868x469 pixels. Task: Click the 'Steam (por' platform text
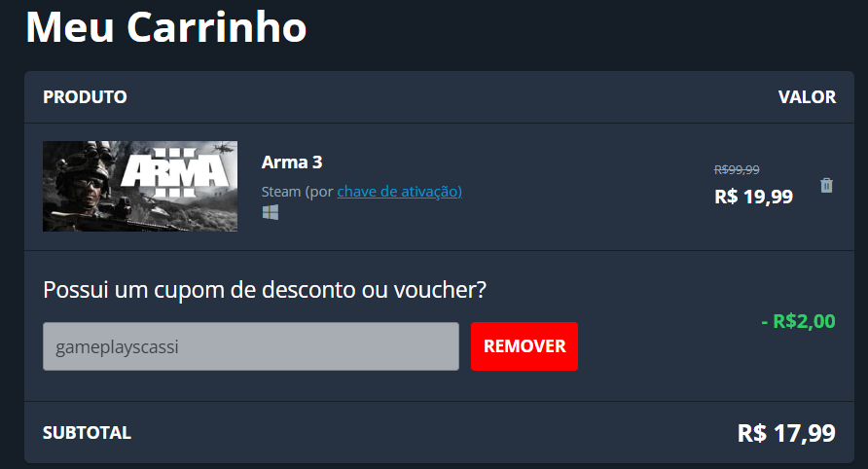point(298,192)
